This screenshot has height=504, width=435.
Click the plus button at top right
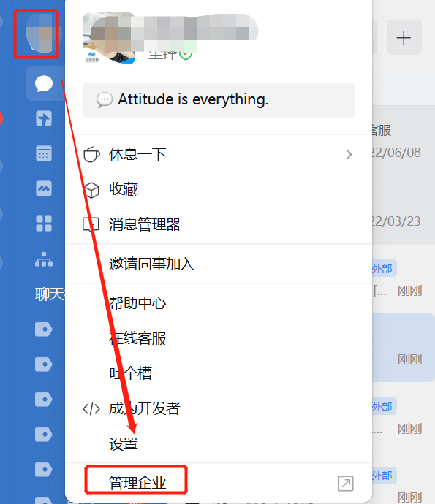coord(404,37)
